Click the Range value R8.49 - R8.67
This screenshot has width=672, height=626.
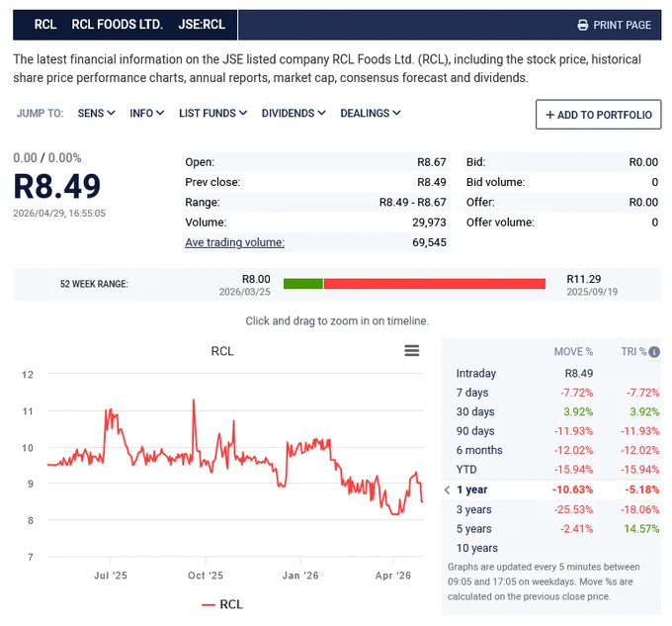pyautogui.click(x=413, y=202)
